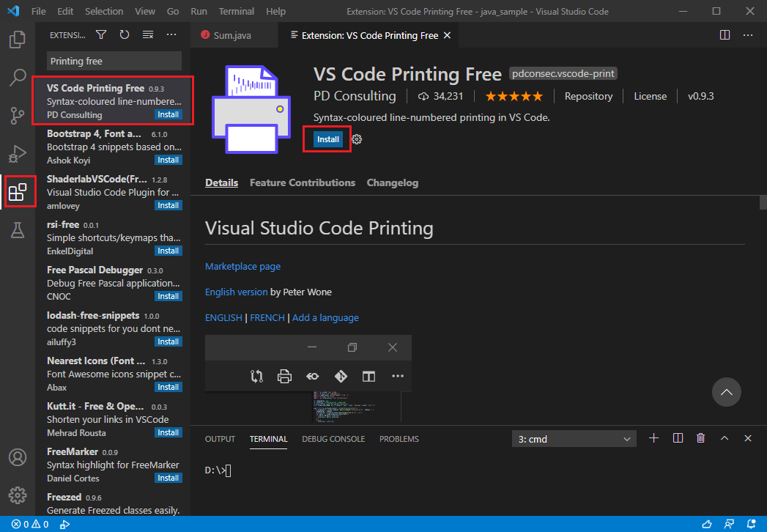The image size is (767, 532).
Task: Select the Details tab
Action: 221,182
